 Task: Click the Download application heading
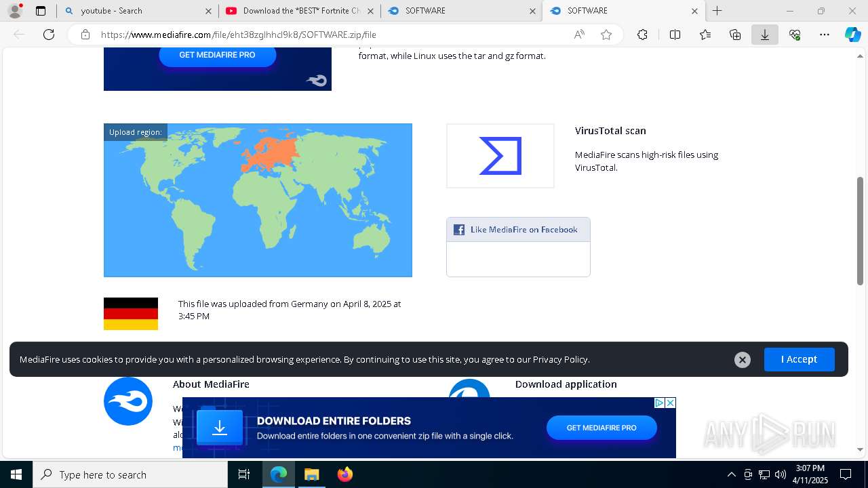coord(566,384)
